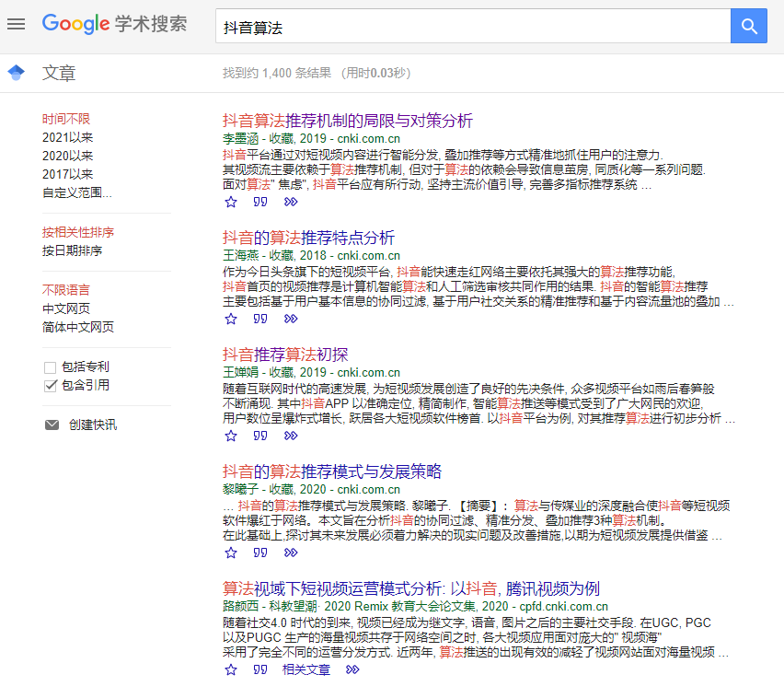
Task: Click 创建快讯 link
Action: (93, 425)
